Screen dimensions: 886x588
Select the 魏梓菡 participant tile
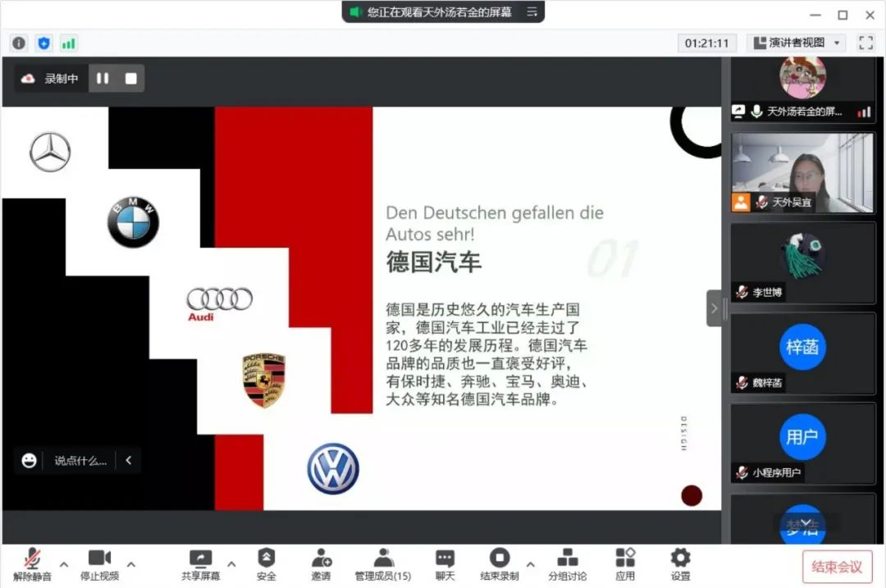tap(802, 353)
